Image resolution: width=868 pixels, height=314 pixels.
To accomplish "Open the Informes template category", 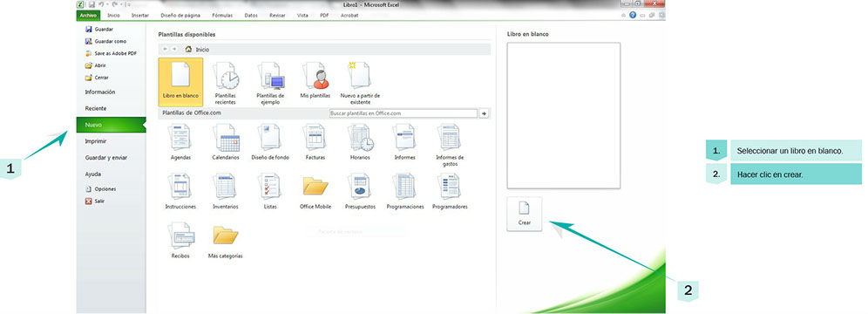I will (x=404, y=142).
